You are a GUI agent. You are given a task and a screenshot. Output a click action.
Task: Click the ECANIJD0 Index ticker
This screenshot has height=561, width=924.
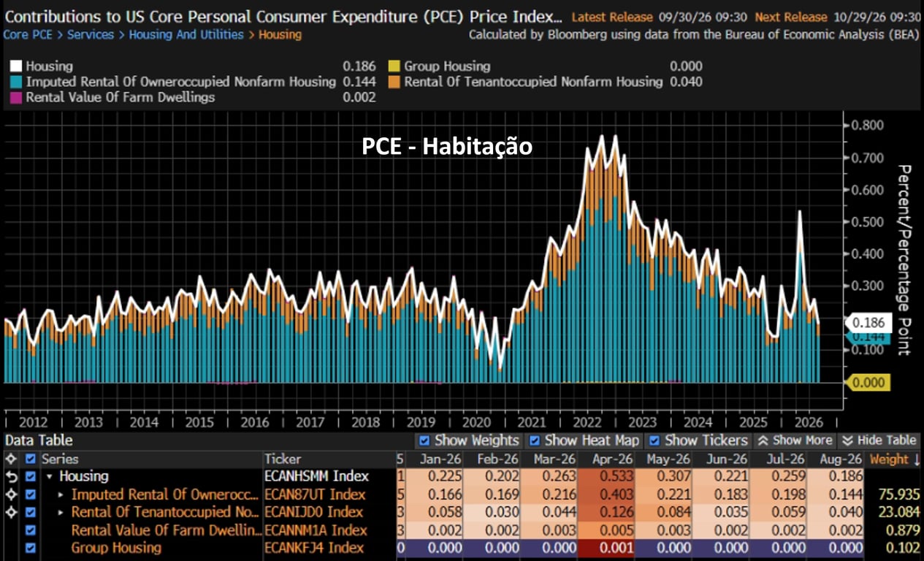click(x=313, y=512)
